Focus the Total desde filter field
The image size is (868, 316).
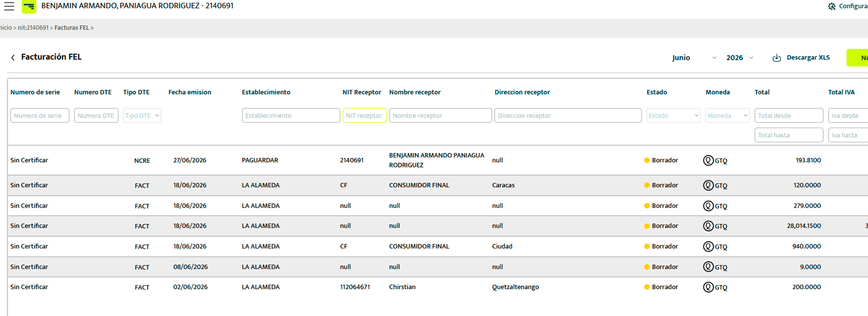point(789,116)
